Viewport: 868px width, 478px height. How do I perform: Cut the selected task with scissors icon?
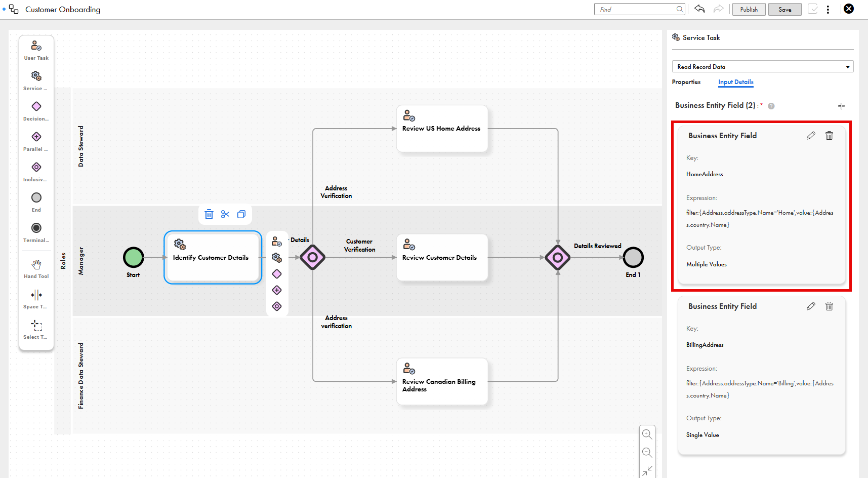click(225, 214)
